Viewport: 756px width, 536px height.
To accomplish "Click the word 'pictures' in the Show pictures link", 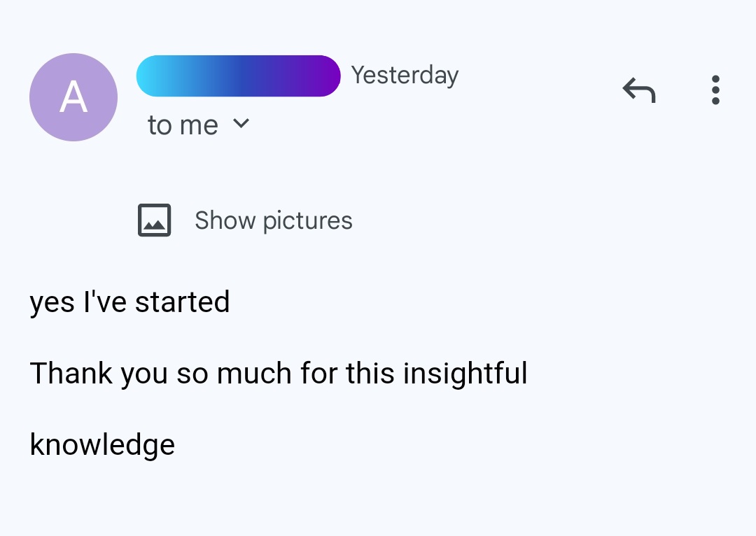I will coord(307,222).
